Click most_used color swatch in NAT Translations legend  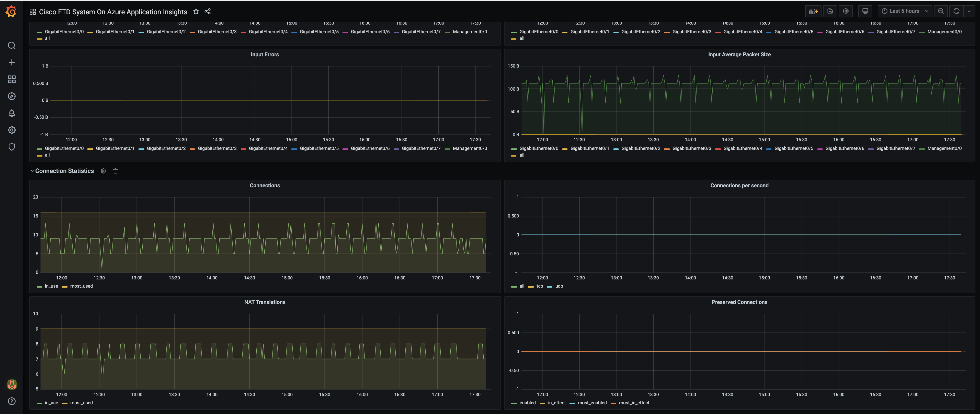coord(65,403)
